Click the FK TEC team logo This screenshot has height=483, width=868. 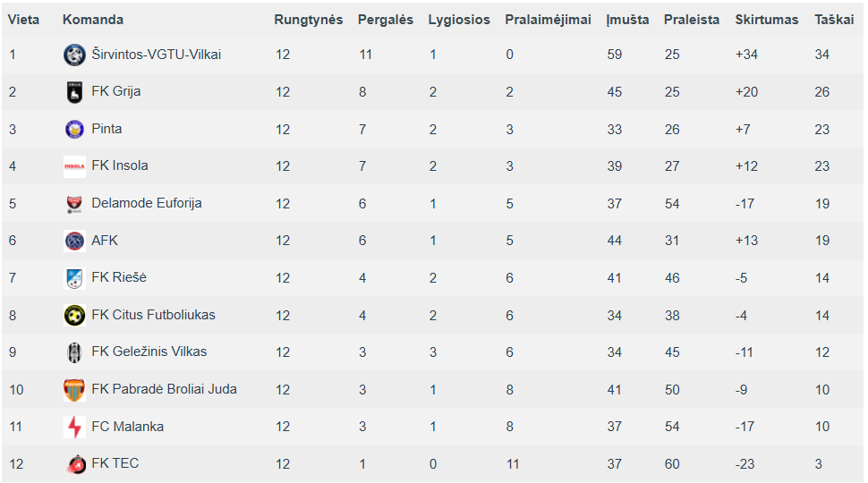74,463
